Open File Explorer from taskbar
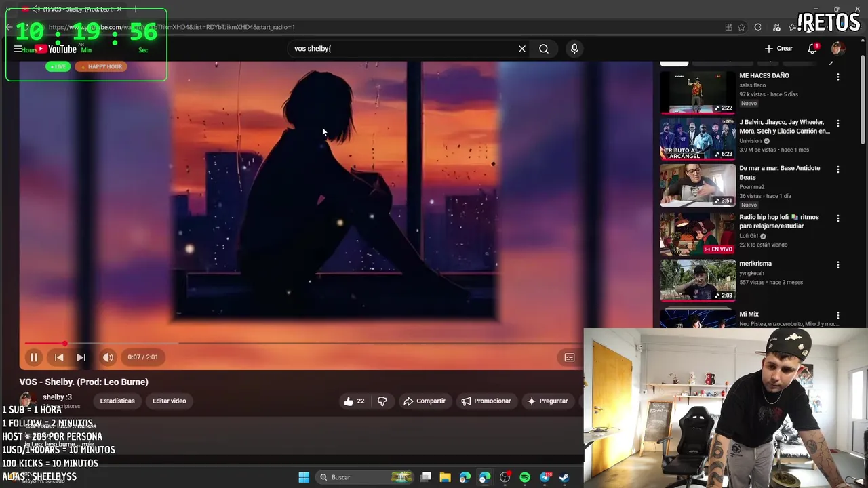This screenshot has height=488, width=868. point(446,477)
